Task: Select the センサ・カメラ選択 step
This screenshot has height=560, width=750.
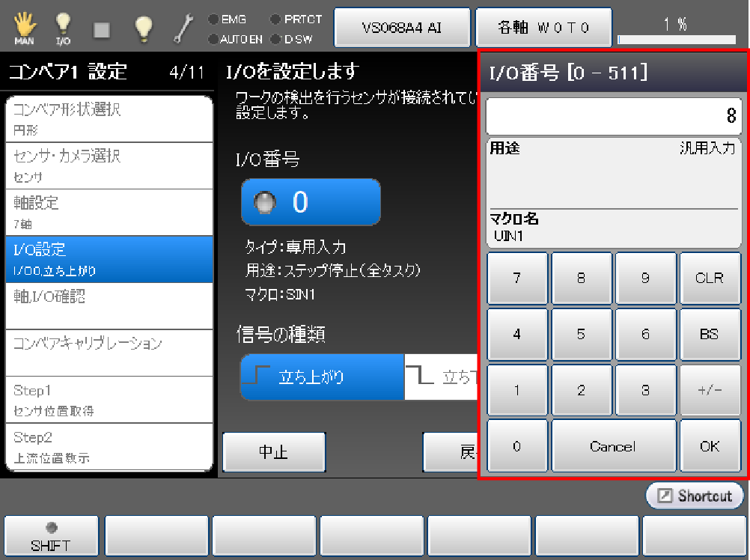Action: click(109, 165)
